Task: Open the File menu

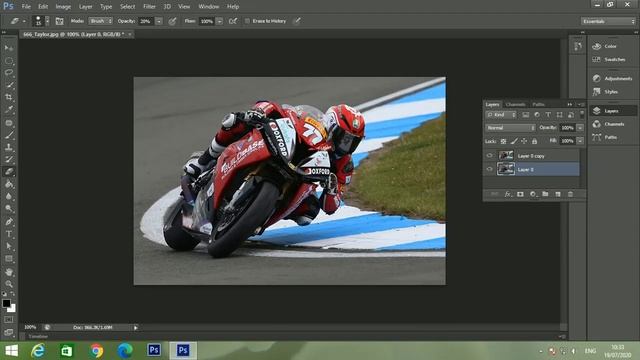Action: (26, 7)
